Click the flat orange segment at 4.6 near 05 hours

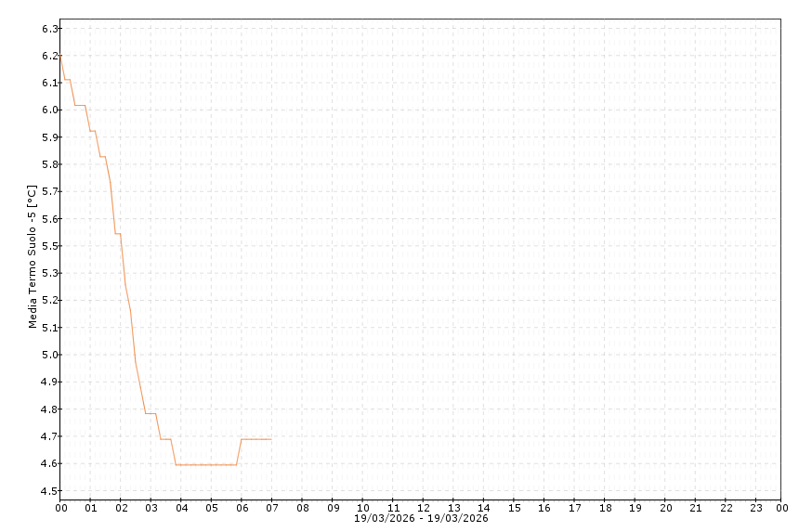pos(212,464)
